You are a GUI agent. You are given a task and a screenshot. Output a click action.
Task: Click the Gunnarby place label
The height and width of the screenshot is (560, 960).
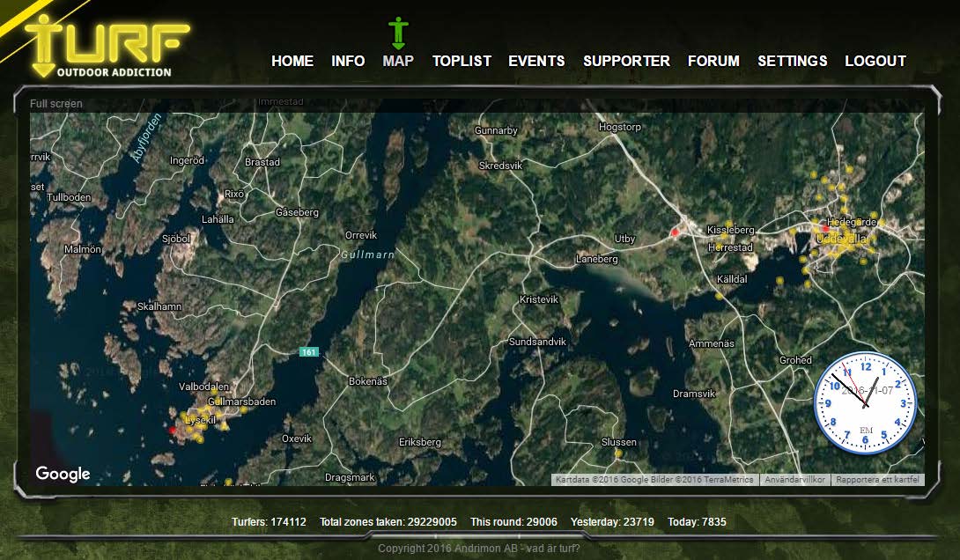(x=496, y=130)
